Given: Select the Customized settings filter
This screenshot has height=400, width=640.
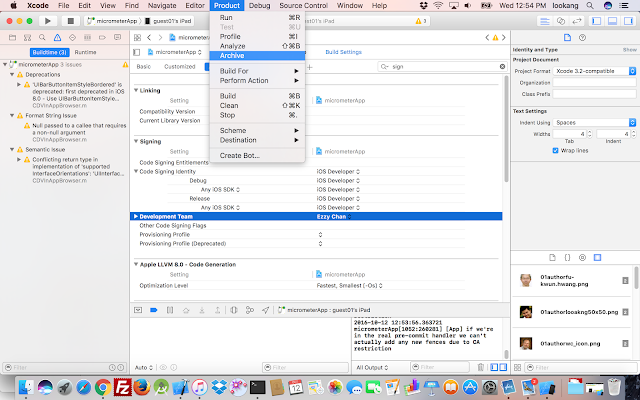Looking at the screenshot, I should [180, 67].
